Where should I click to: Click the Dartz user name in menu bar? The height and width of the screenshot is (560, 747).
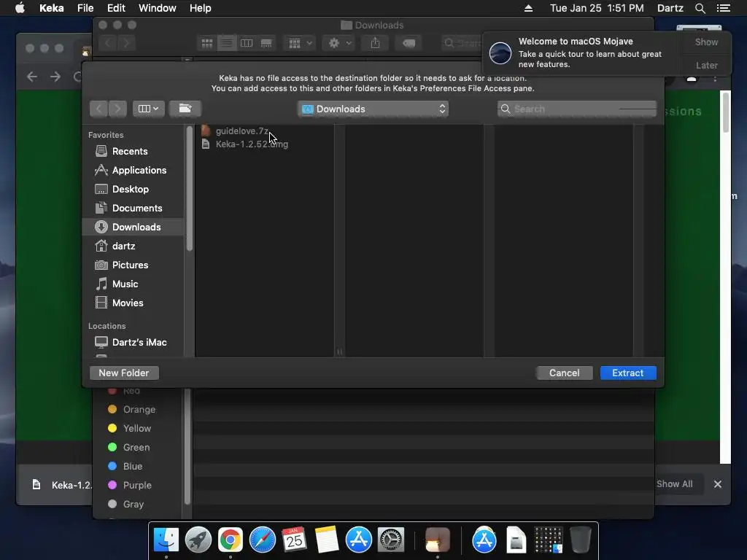670,8
